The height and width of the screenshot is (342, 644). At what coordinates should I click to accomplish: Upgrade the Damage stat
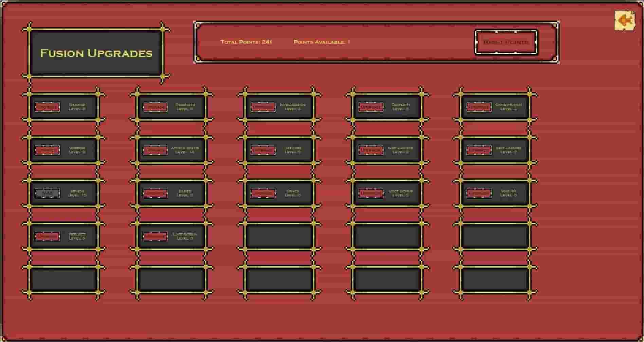[x=48, y=107]
